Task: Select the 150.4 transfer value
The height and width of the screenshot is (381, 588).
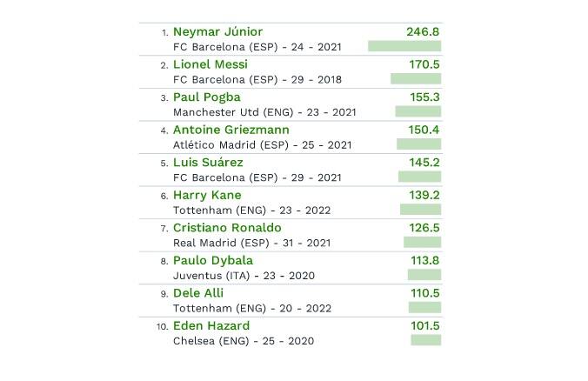Action: tap(424, 130)
